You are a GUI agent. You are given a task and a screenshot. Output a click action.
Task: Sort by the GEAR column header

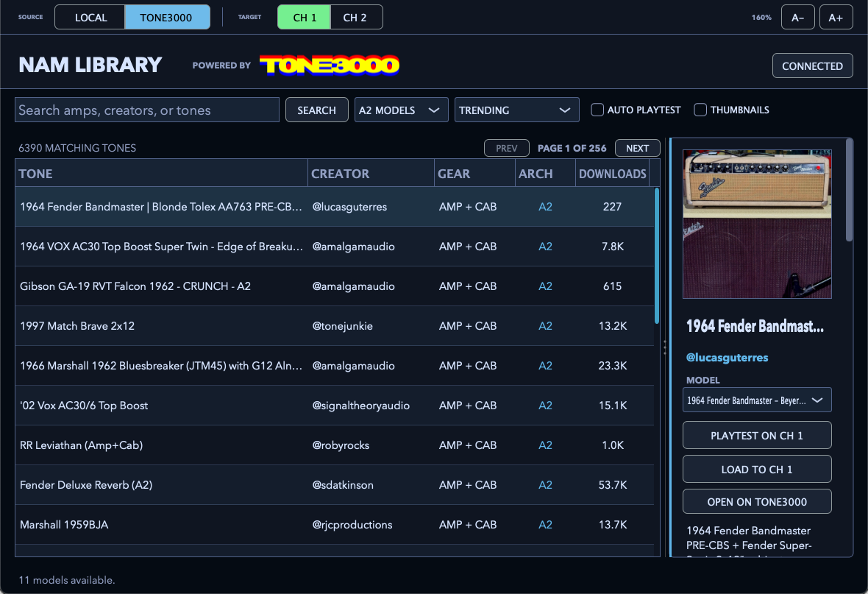[x=475, y=174]
